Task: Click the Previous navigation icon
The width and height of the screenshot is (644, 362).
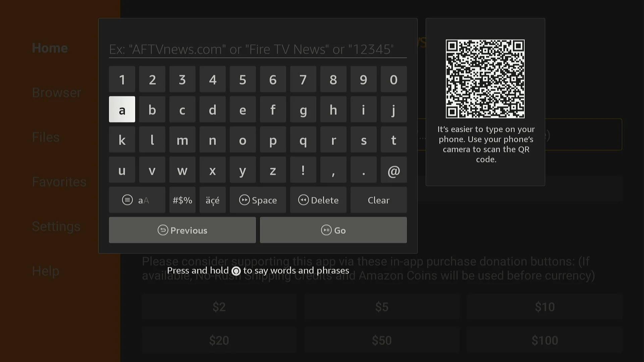Action: point(161,230)
